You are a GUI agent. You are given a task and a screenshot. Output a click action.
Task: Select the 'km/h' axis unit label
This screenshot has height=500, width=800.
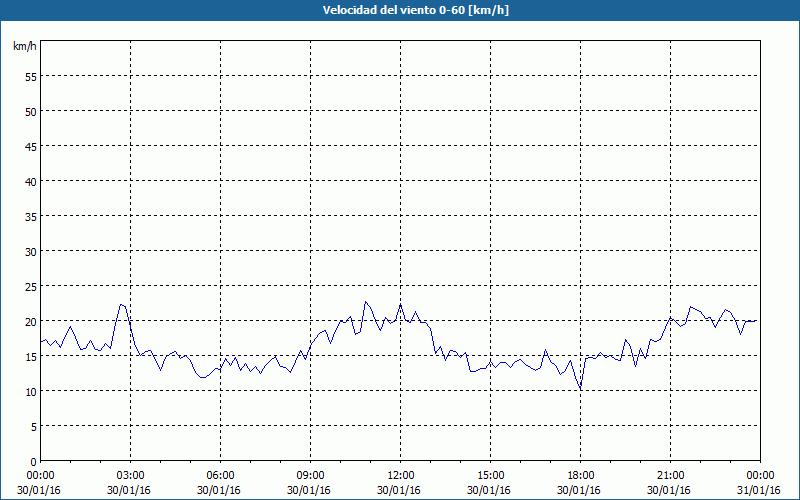pyautogui.click(x=24, y=46)
